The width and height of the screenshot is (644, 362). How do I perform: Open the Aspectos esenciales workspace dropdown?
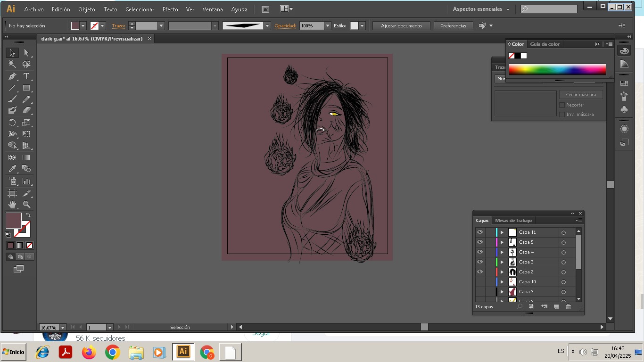pos(481,9)
